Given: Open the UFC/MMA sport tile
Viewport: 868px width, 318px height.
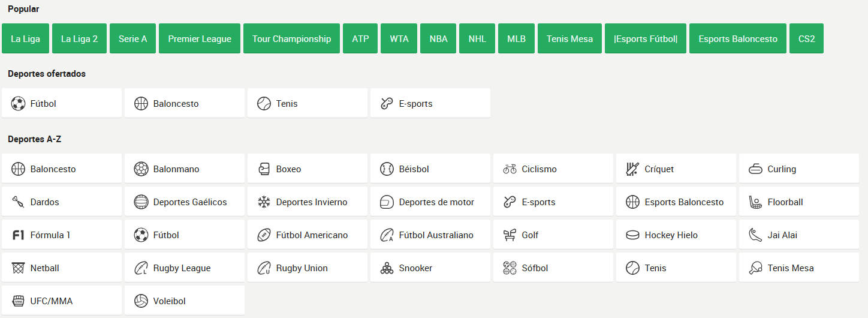Looking at the screenshot, I should tap(62, 301).
